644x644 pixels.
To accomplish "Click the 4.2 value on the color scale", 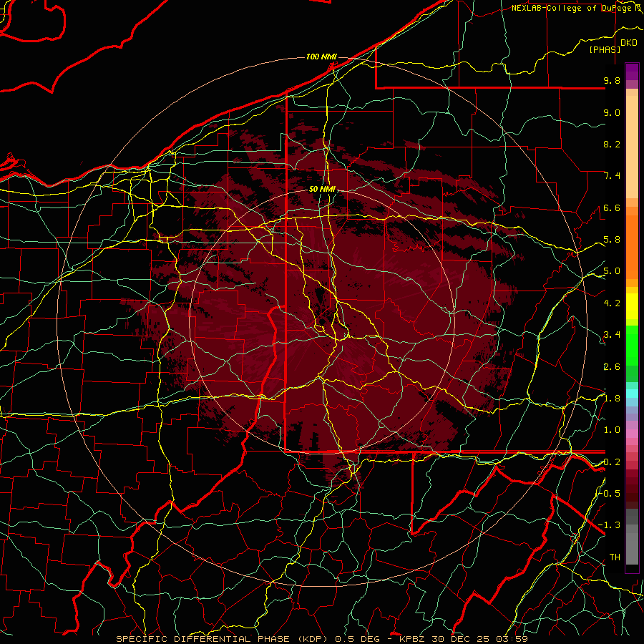I will coord(612,303).
